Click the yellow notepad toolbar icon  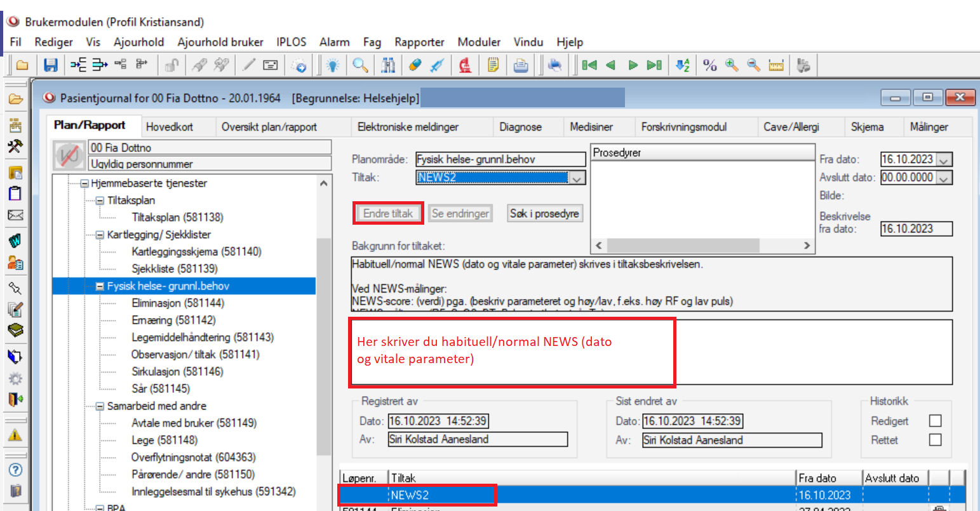point(493,65)
